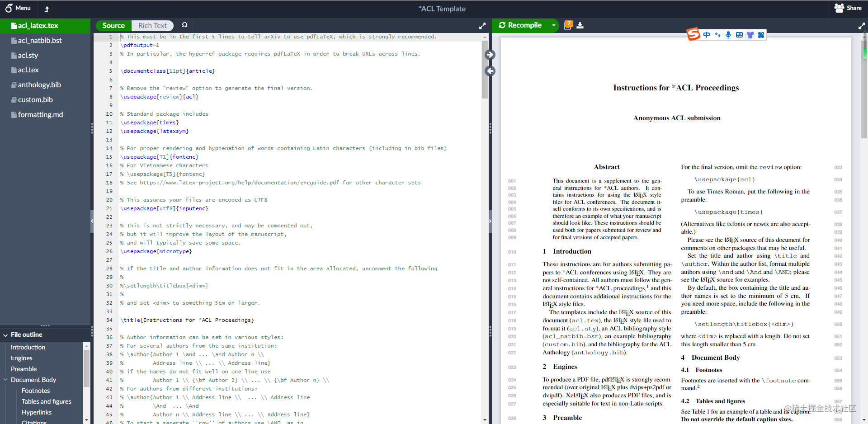Viewport: 868px width, 424px height.
Task: View compile logs with 7 warnings badge
Action: (568, 25)
